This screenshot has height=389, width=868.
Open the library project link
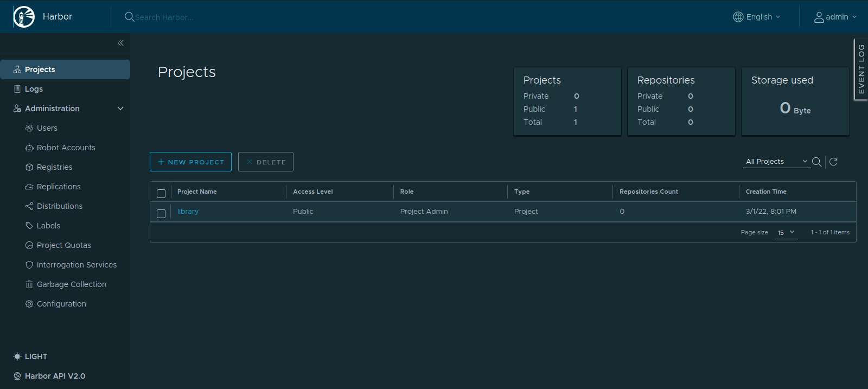coord(188,212)
